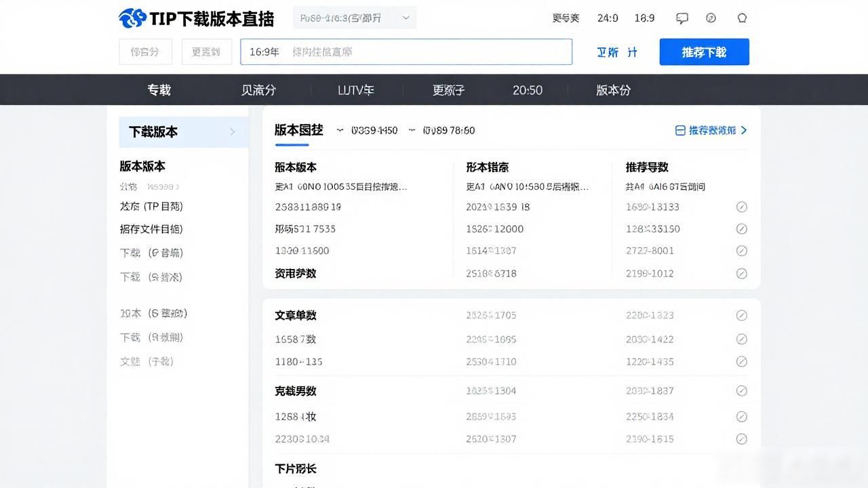
Task: Click the 1180-135 row cell
Action: [298, 361]
